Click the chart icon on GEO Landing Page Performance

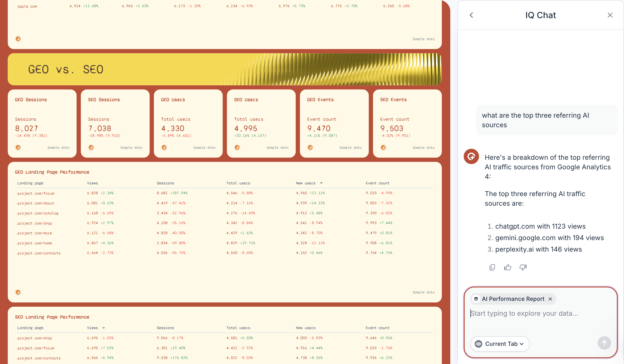(x=18, y=292)
